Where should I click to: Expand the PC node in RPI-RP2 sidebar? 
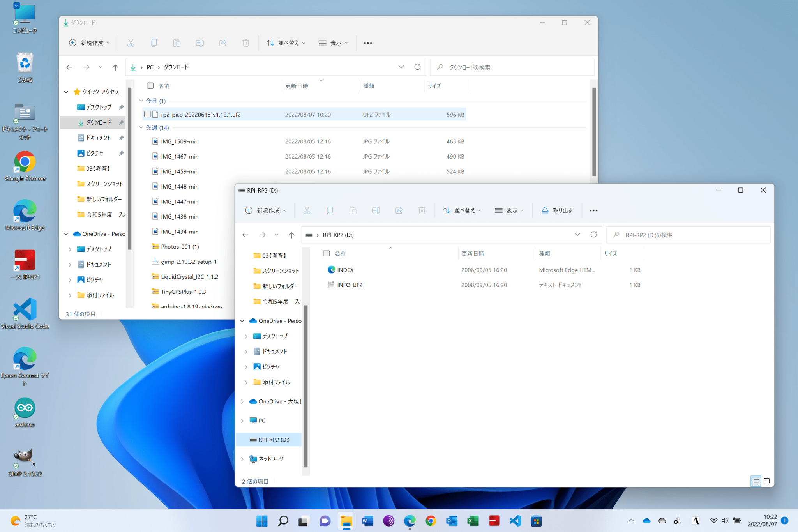[x=242, y=421]
